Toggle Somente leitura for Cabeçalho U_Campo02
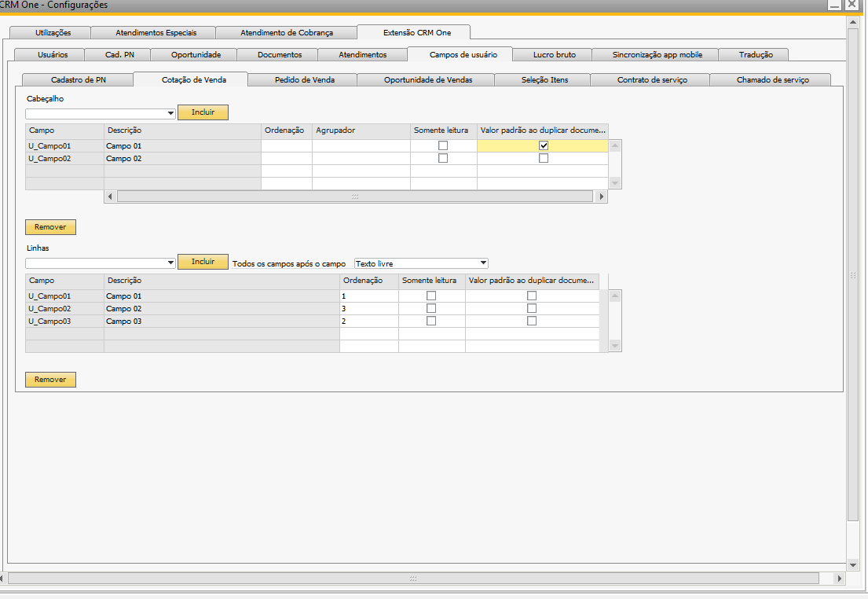Screen dimensions: 868x599 443,159
